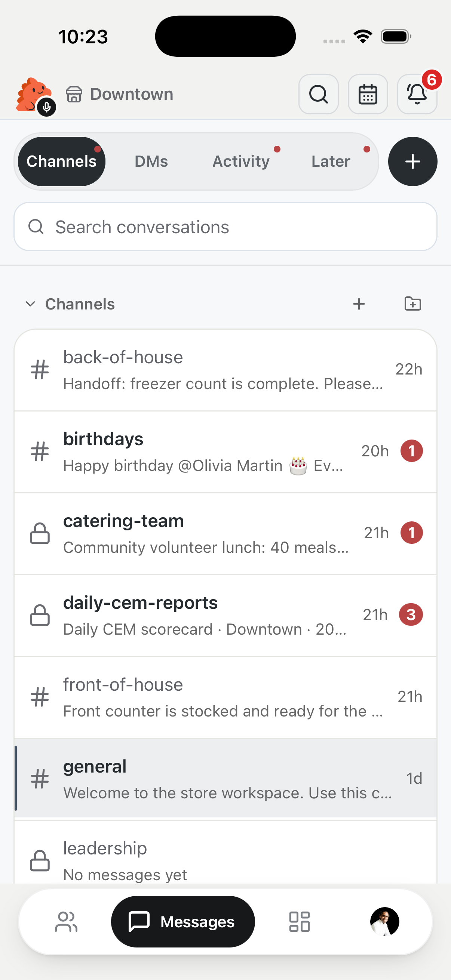
Task: Tap the orange dinosaur workspace avatar
Action: click(x=34, y=95)
